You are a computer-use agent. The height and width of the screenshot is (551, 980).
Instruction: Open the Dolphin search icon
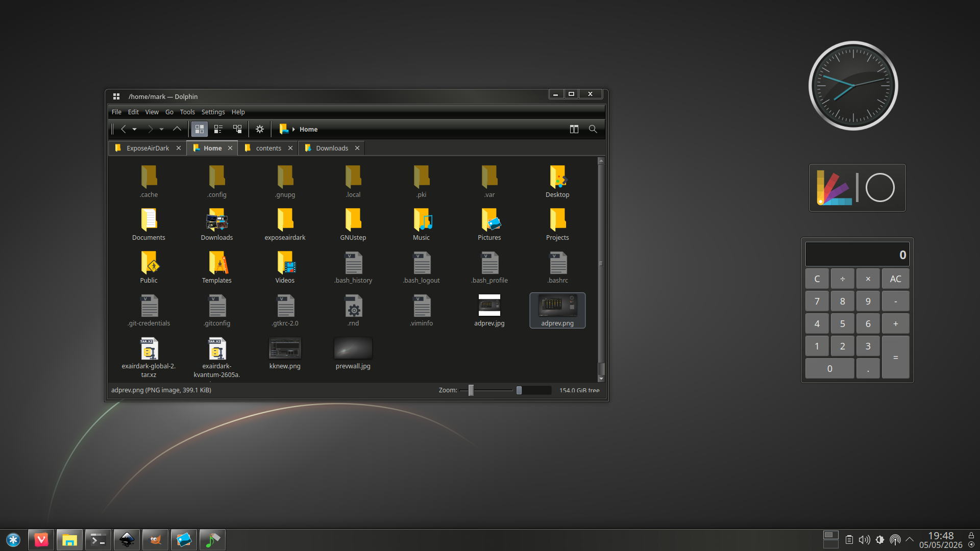coord(593,129)
